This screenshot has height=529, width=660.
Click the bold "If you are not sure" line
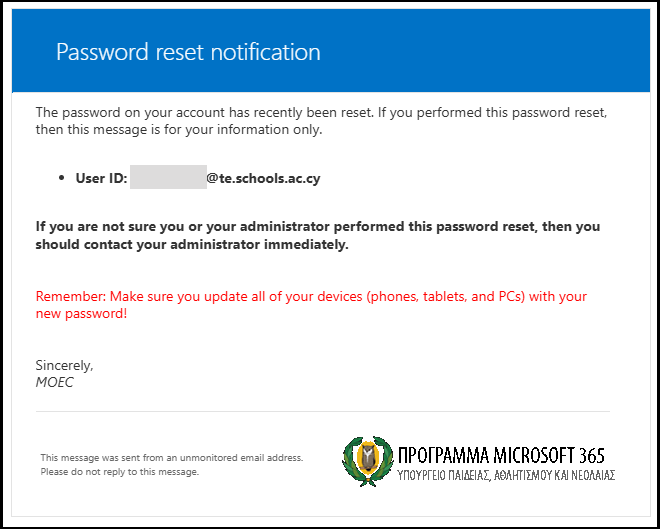[x=316, y=227]
